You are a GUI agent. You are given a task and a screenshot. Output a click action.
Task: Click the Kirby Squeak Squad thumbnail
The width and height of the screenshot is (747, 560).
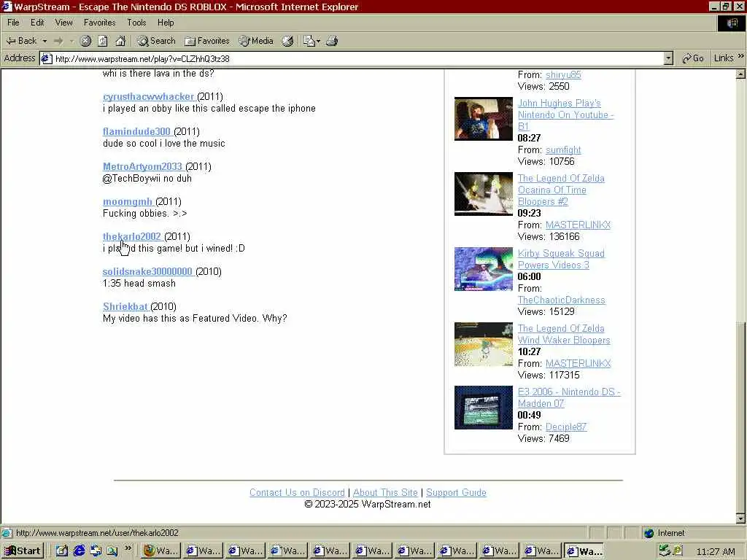click(x=484, y=269)
